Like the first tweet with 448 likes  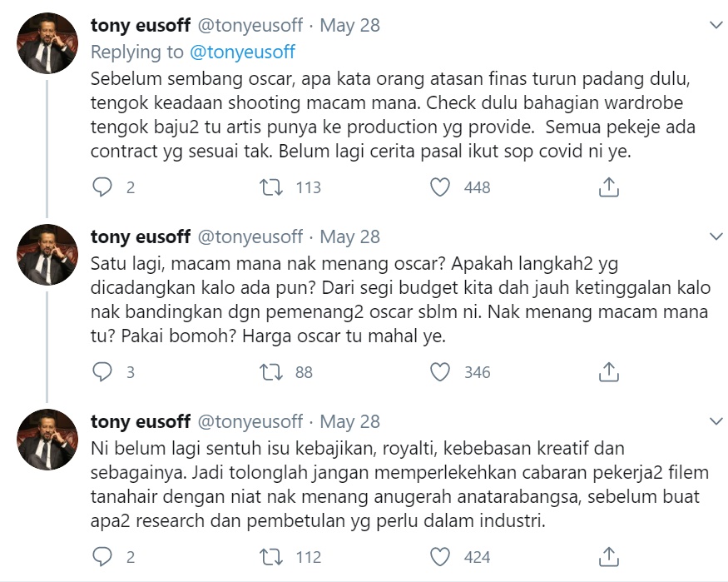[439, 187]
